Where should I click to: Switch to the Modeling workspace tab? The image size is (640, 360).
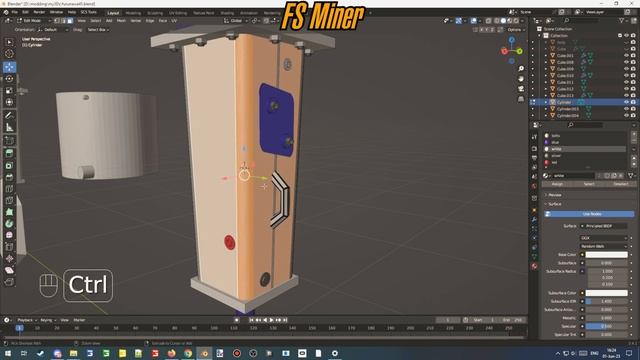coord(133,13)
